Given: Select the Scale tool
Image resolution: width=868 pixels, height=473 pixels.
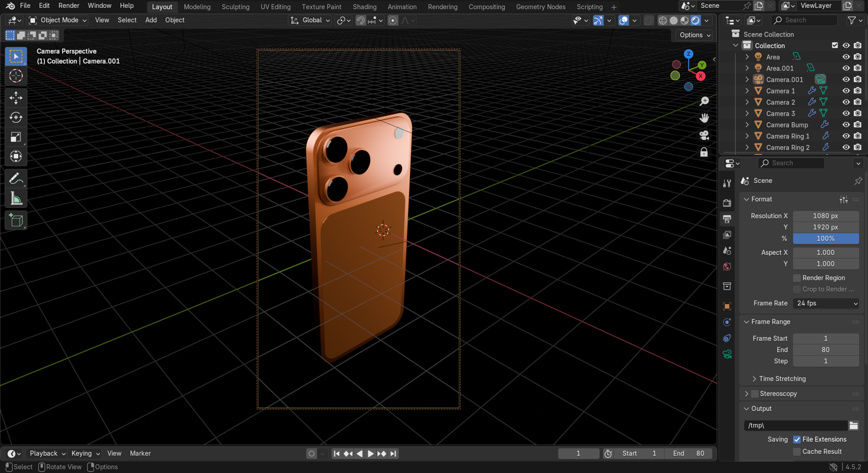Looking at the screenshot, I should click(x=16, y=137).
